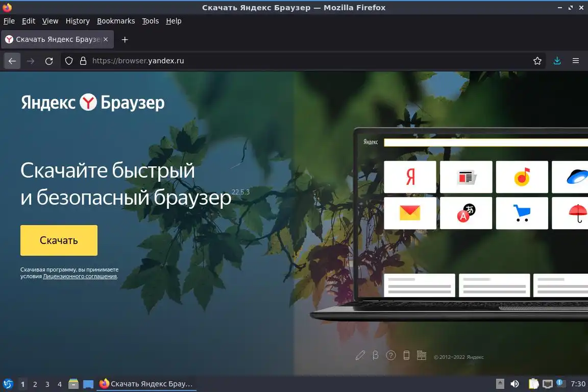Screen dimensions: 588x392
Task: Go back with the back arrow
Action: coord(12,61)
